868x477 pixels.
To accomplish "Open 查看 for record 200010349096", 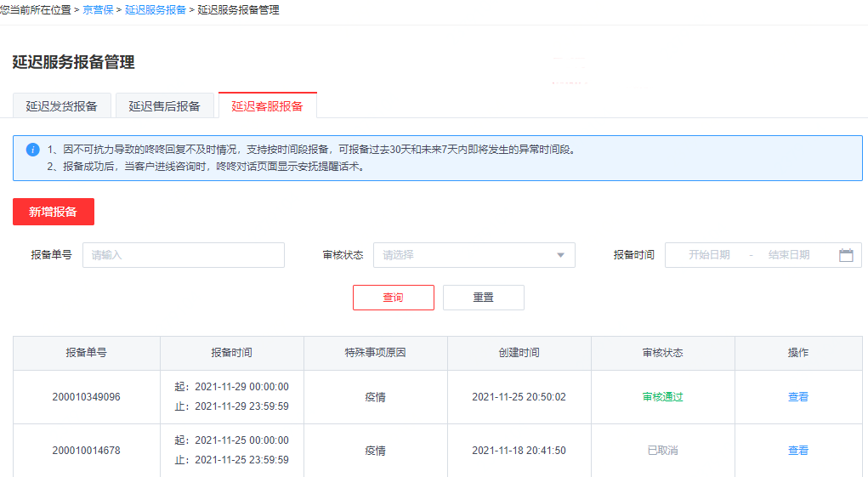I will coord(797,397).
